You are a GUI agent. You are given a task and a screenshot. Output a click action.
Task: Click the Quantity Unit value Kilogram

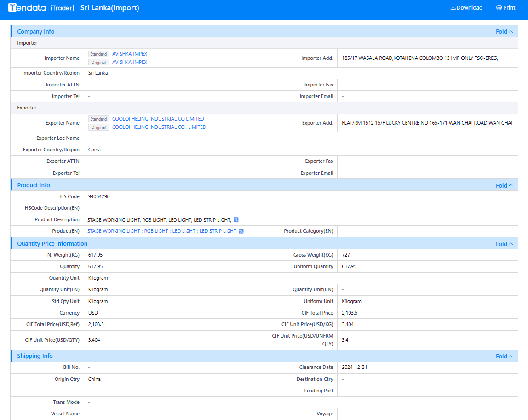click(98, 278)
